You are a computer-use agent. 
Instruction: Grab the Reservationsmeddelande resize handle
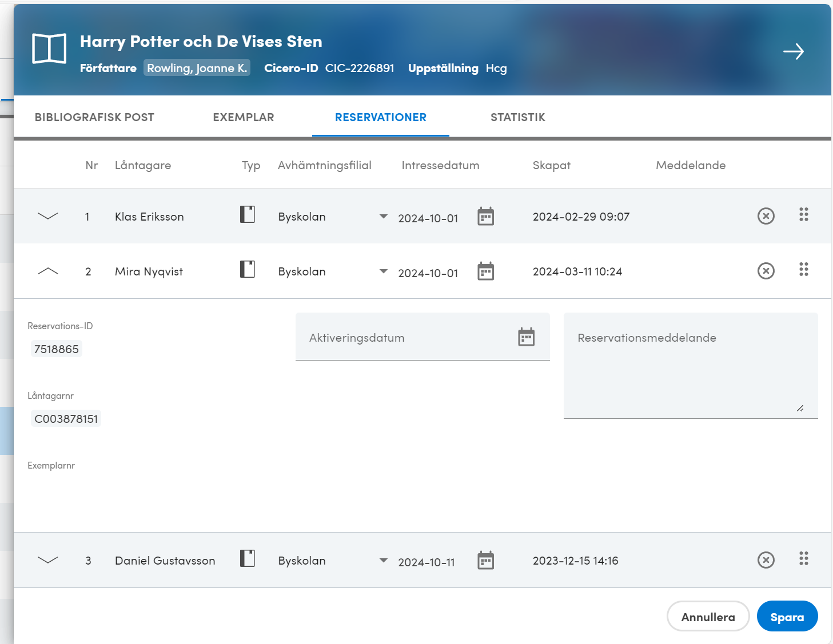click(x=800, y=408)
